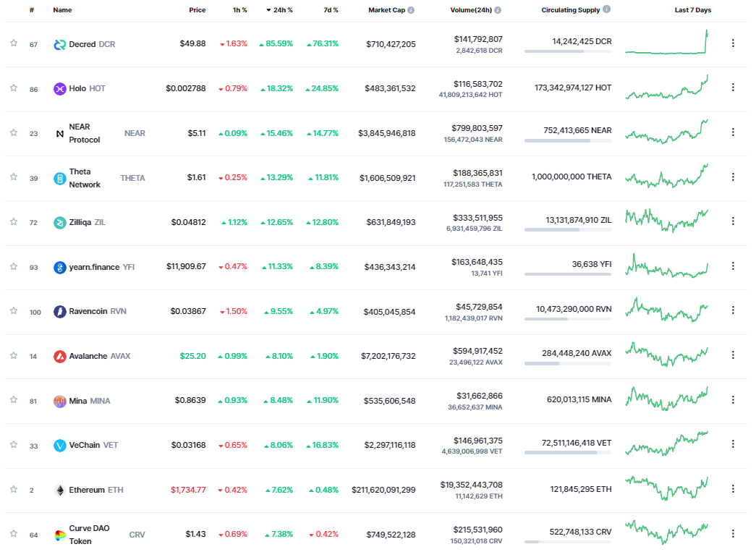Click the Curve DAO Token logo icon
The image size is (756, 552).
point(60,535)
